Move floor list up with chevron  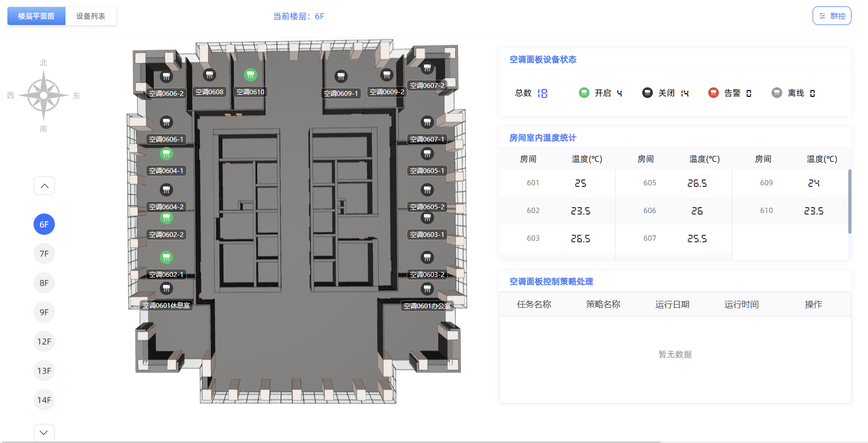pos(44,186)
